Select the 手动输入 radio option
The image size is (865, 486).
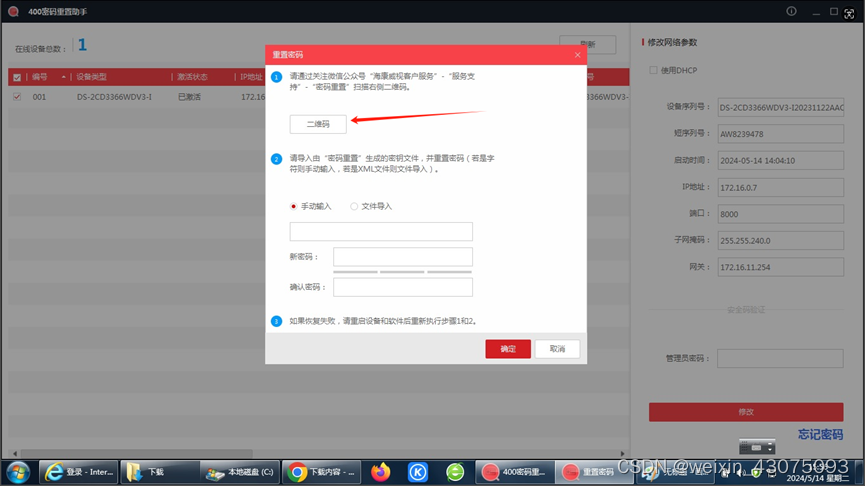coord(293,206)
